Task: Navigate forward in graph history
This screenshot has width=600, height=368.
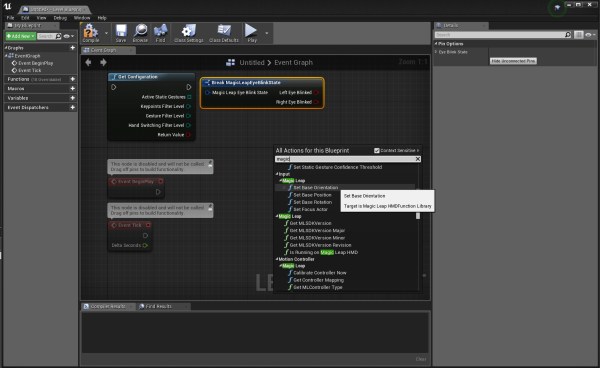Action: click(x=103, y=62)
